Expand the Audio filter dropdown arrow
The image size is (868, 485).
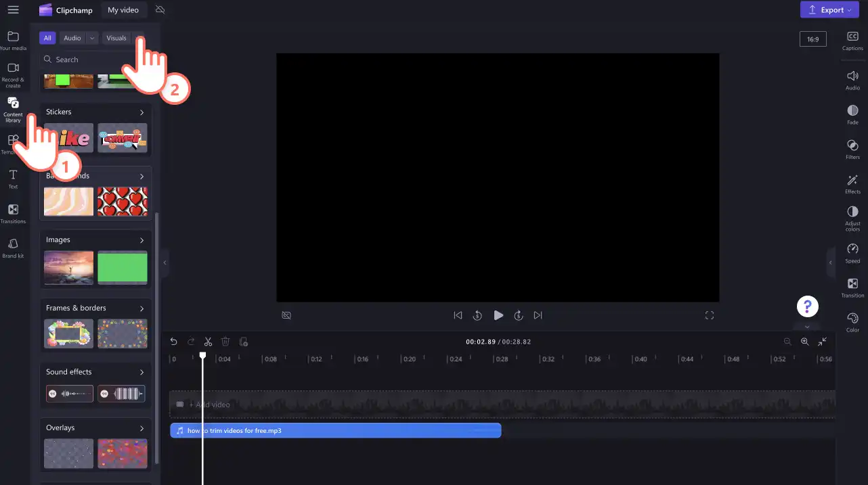tap(93, 38)
